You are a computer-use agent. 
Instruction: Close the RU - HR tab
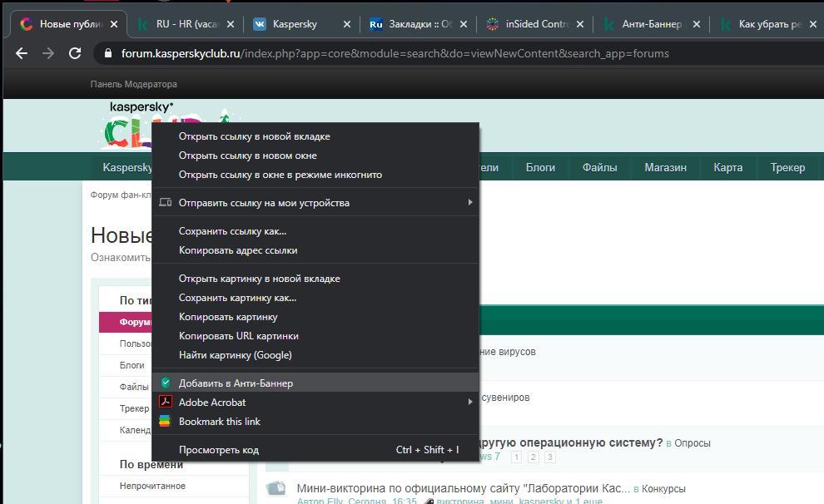coord(231,24)
